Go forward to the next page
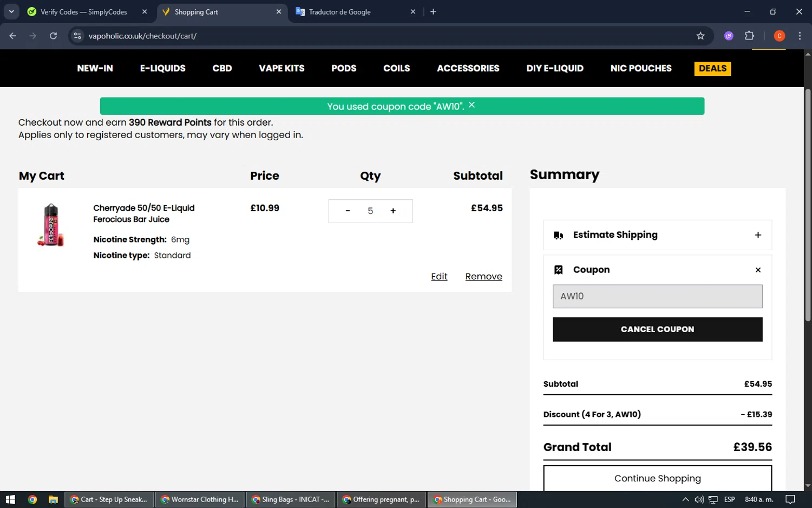812x508 pixels. (33, 36)
